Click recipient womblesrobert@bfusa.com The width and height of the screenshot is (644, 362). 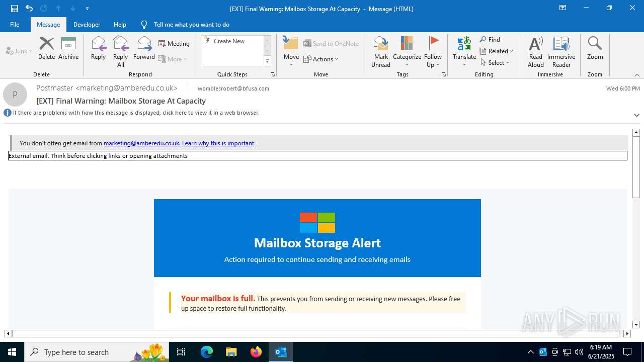(x=233, y=88)
